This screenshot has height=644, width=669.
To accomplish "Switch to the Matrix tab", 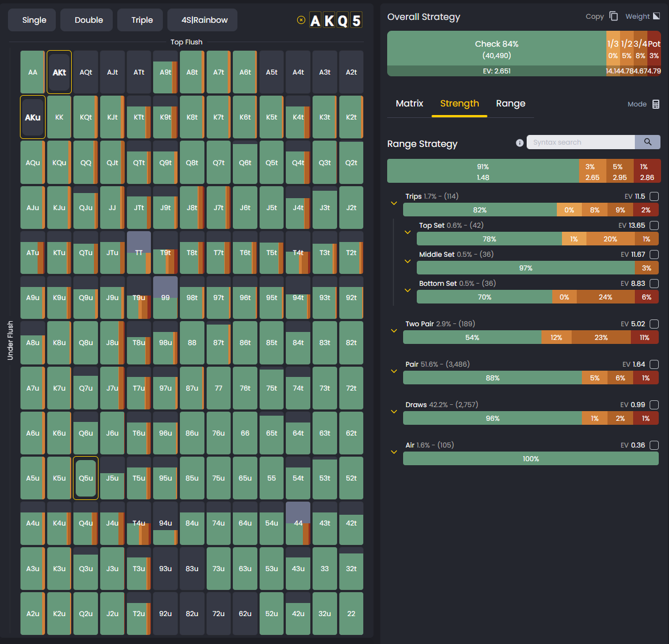I will click(409, 104).
